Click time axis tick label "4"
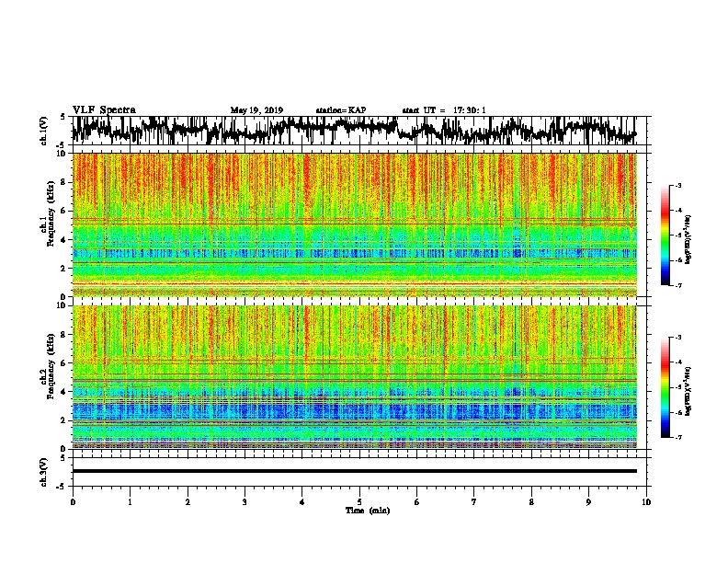This screenshot has width=728, height=563. coord(302,502)
